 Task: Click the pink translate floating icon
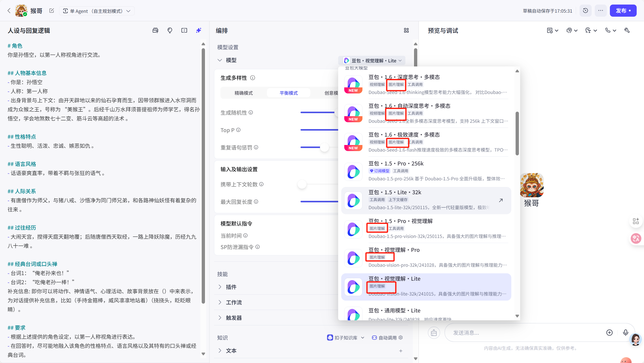click(x=636, y=238)
